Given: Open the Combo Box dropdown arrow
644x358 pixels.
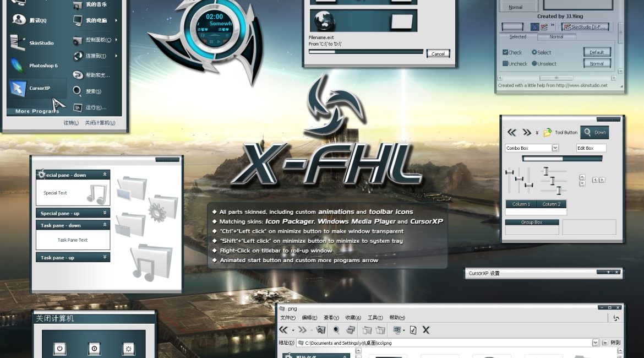Looking at the screenshot, I should [x=555, y=148].
